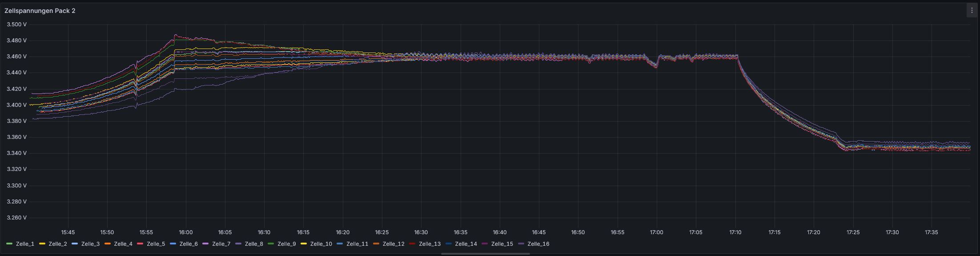
Task: Click the Zelle_15 legend color indicator
Action: (485, 244)
